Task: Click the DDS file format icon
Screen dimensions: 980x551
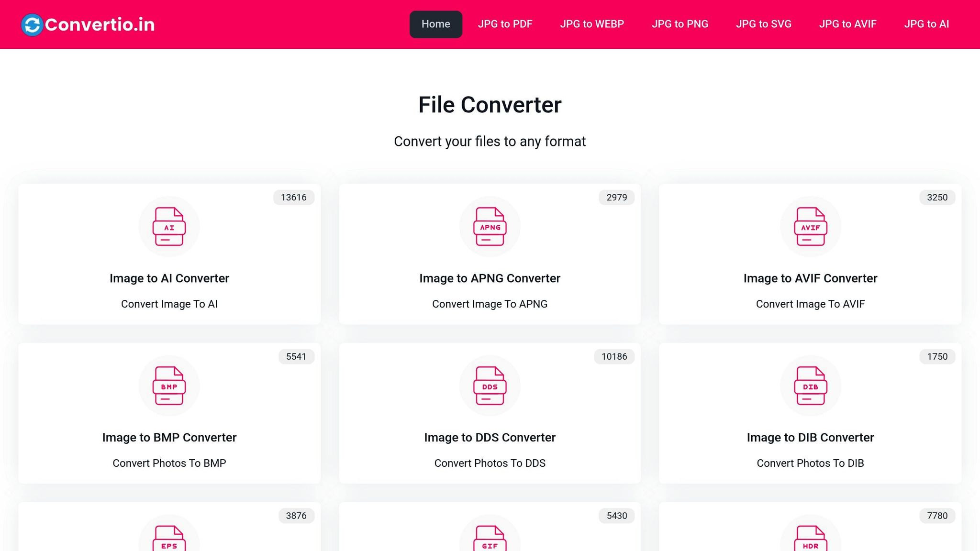Action: coord(490,386)
